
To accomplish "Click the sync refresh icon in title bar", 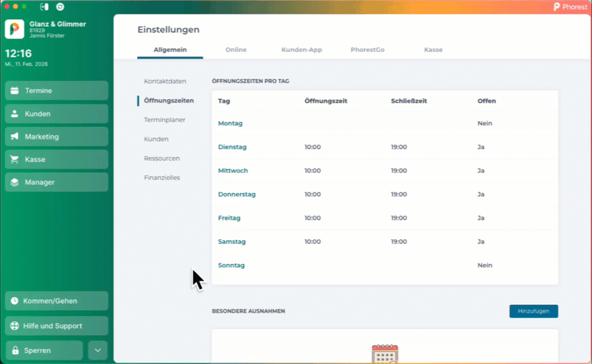I will (x=61, y=6).
